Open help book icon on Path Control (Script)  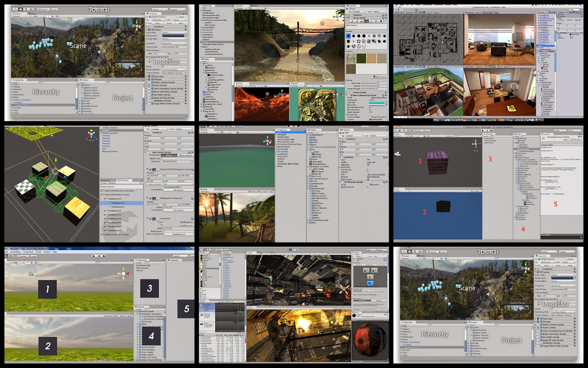point(189,152)
